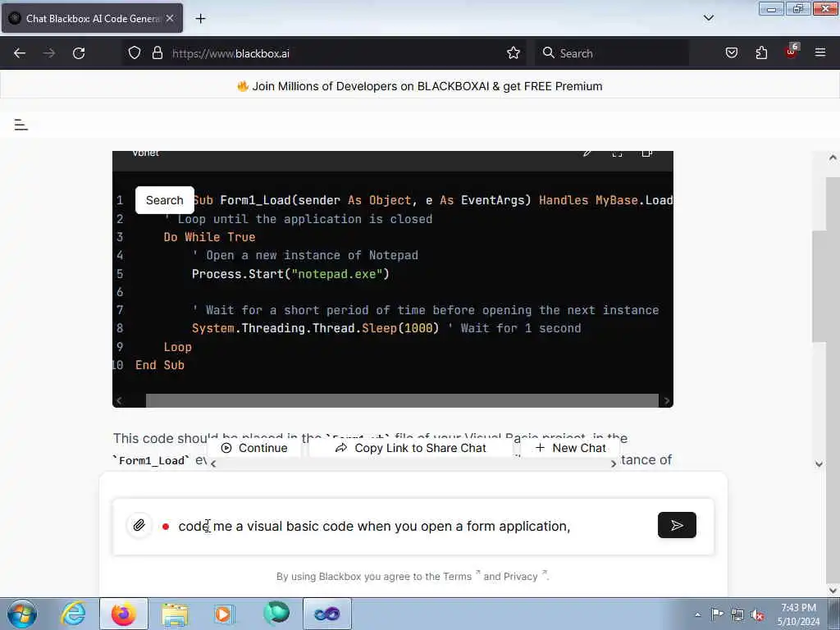Open the Action Center flag tray icon
840x630 pixels.
tap(717, 614)
